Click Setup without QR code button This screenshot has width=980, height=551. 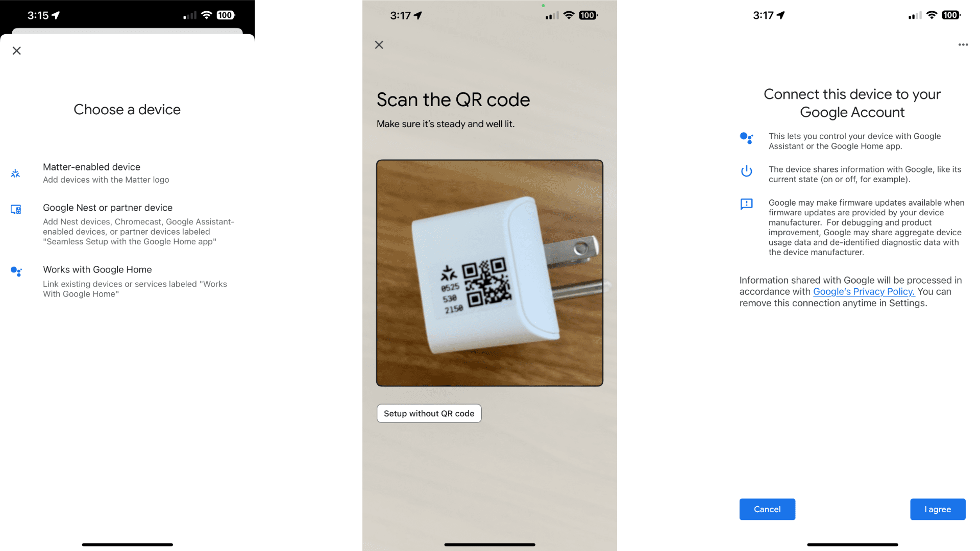tap(429, 413)
